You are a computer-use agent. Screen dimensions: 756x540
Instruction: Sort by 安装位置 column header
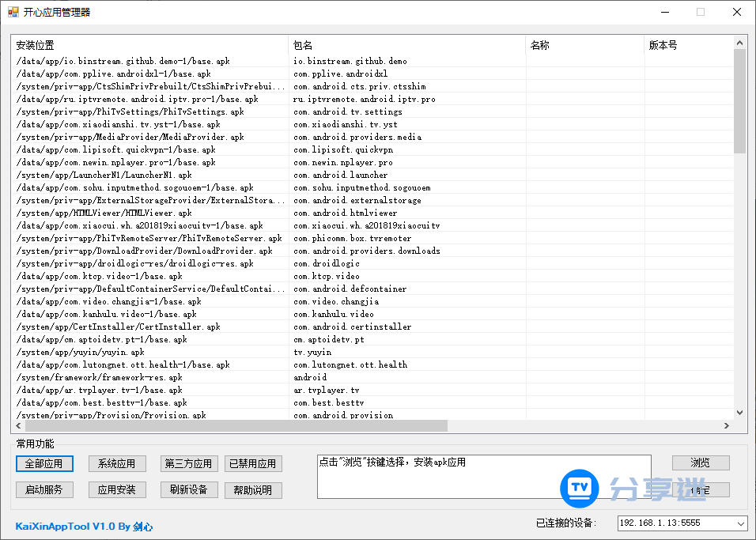(150, 45)
